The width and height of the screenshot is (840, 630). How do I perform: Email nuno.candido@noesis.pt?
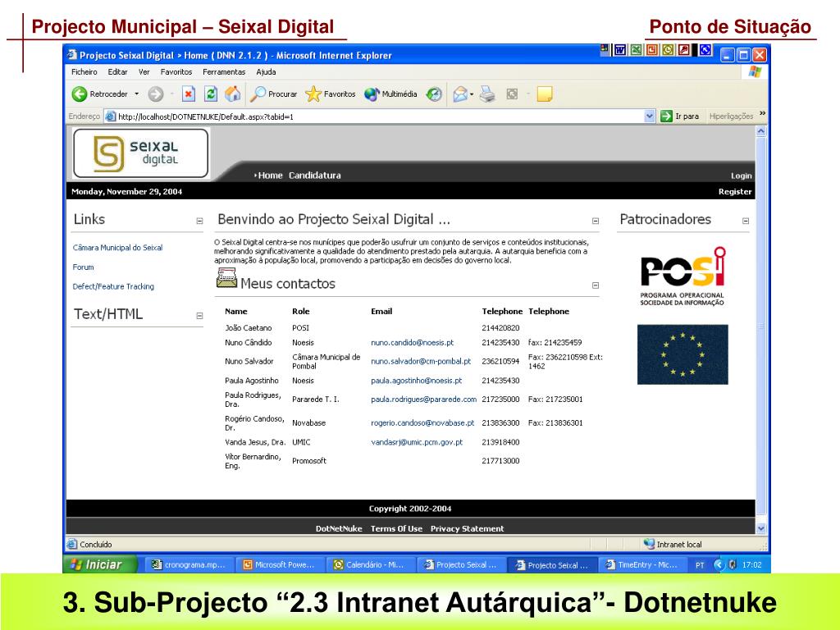(x=412, y=343)
